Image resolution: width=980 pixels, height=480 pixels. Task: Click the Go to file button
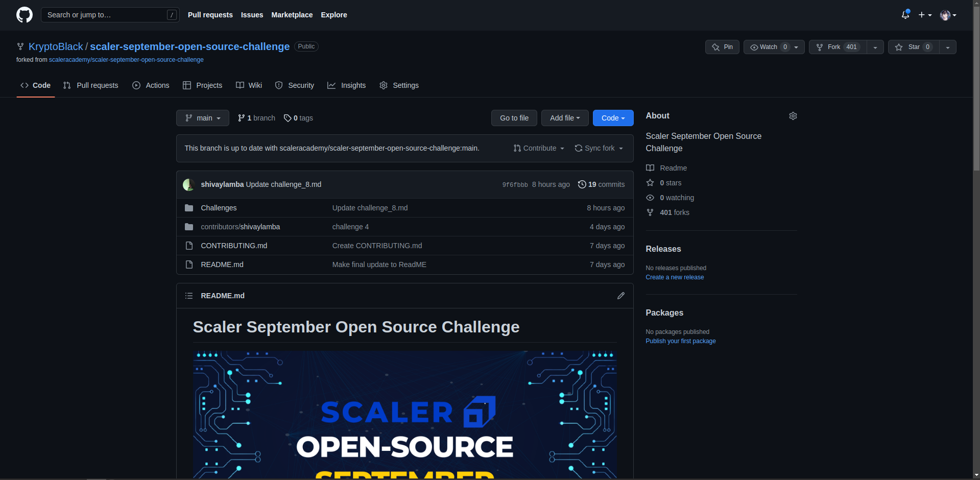[x=514, y=118]
